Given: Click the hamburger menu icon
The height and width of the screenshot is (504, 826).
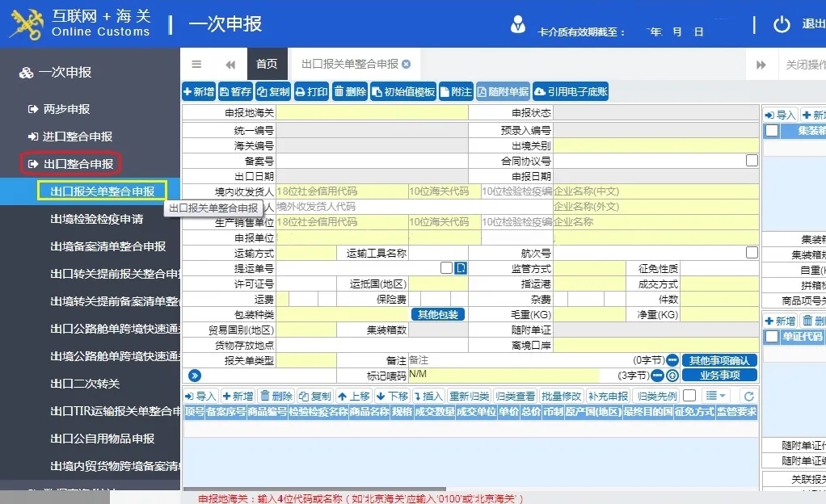Looking at the screenshot, I should (196, 65).
